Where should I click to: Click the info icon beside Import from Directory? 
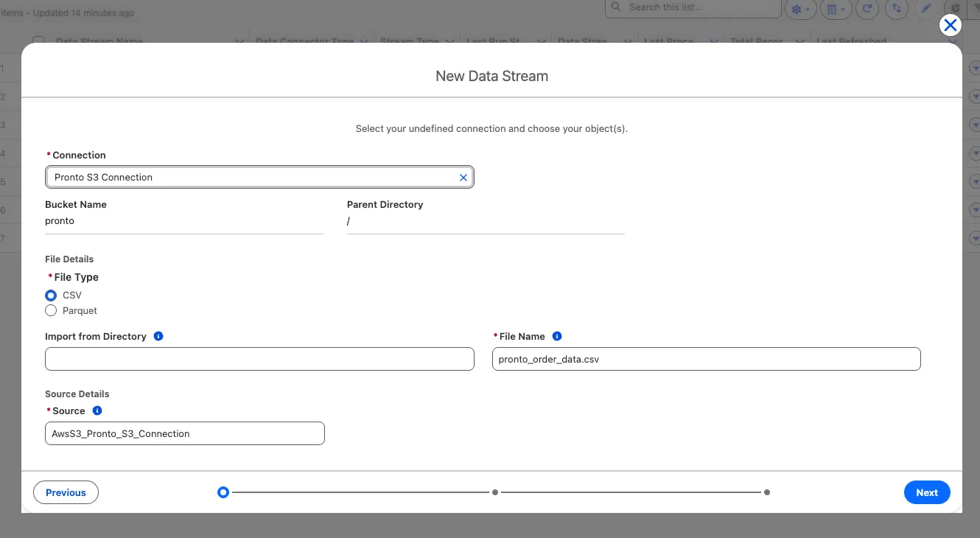158,336
